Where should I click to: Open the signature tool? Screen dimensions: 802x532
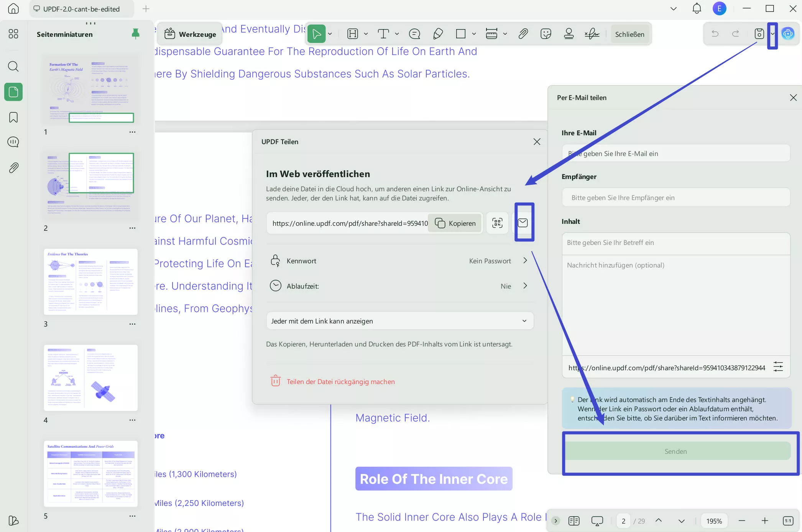click(592, 34)
